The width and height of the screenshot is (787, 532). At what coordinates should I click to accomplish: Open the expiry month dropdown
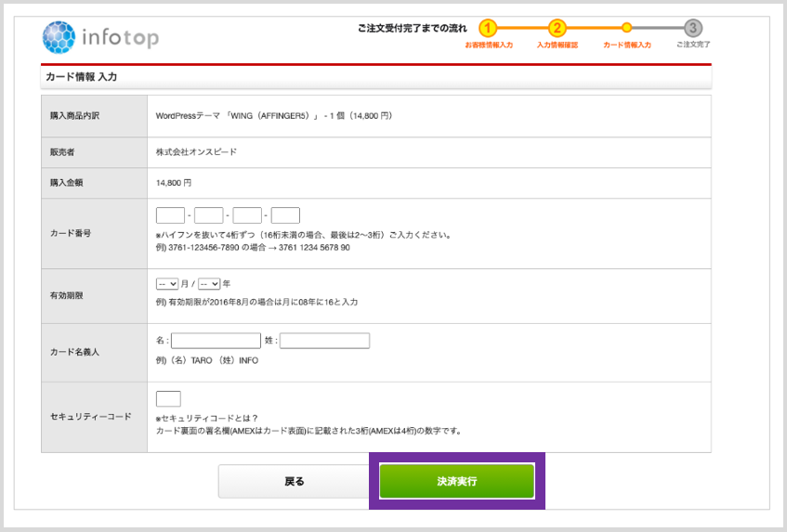coord(167,284)
